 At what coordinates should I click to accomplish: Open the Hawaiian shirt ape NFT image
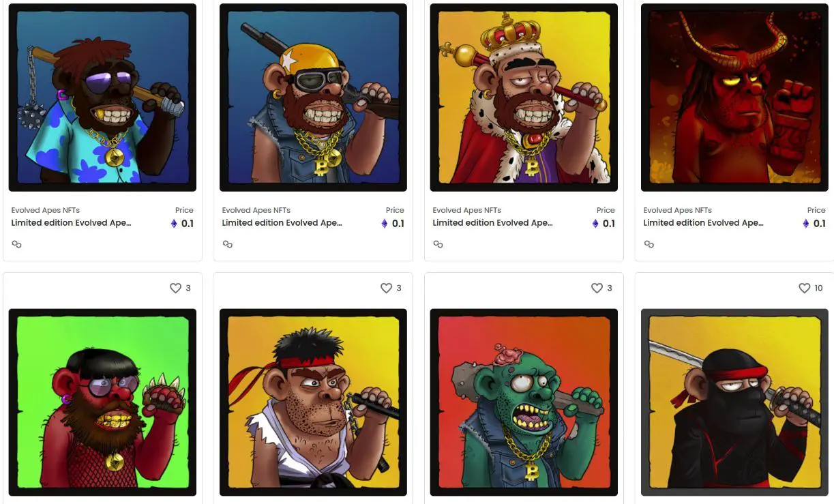click(102, 98)
